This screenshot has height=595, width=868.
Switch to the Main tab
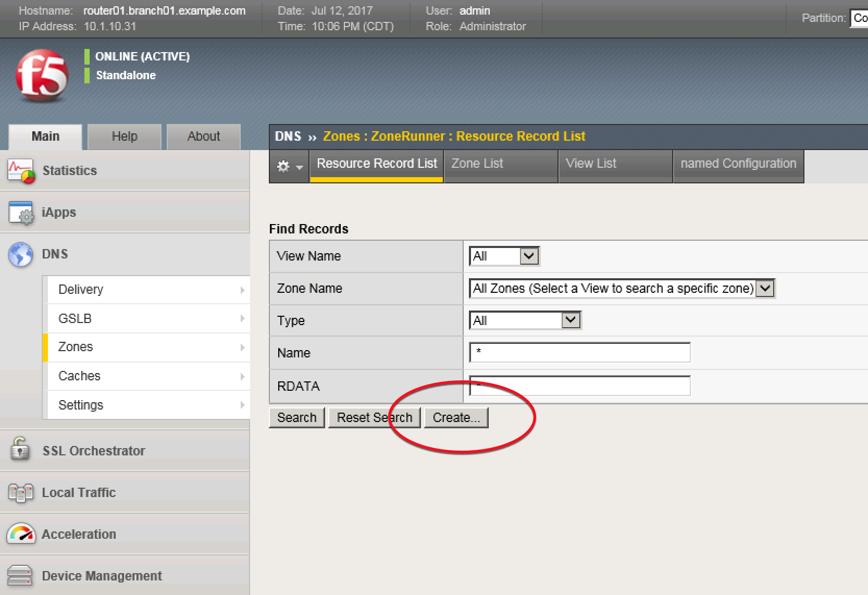(45, 137)
